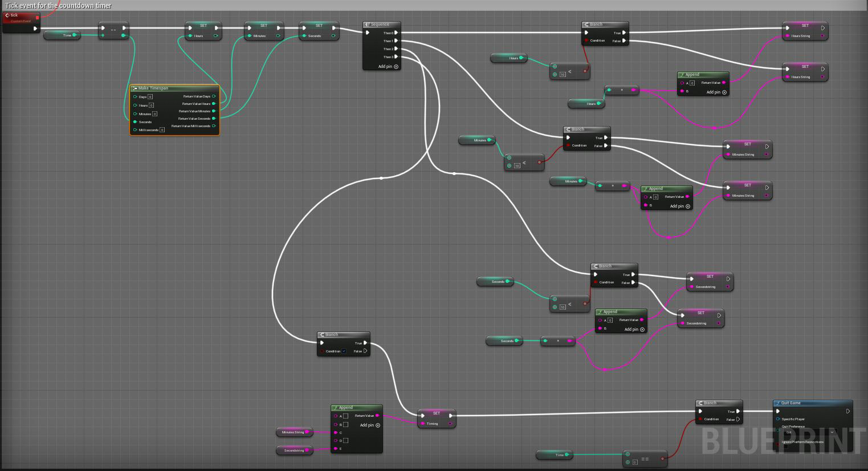This screenshot has height=471, width=868.
Task: Click the Branch icon on the Hours branch node
Action: 586,25
